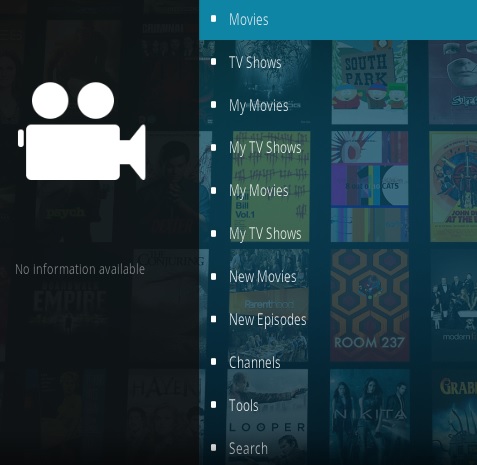Click the bullet icon beside New Episodes

pos(214,319)
